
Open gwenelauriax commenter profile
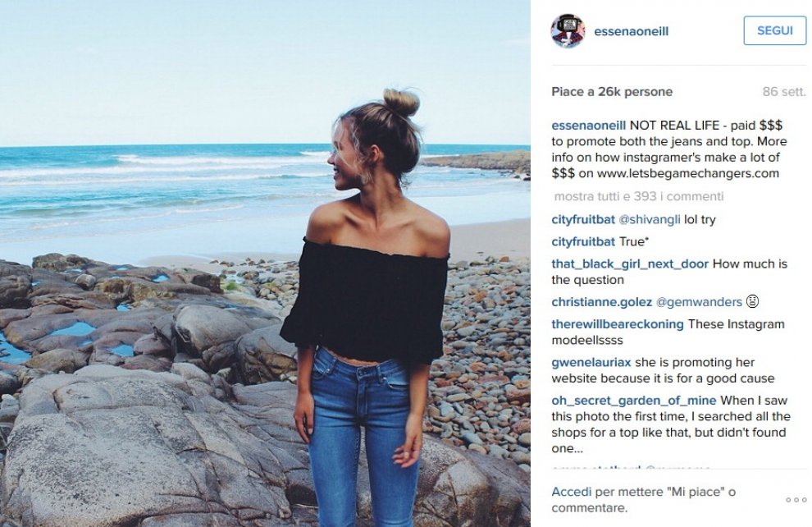coord(591,362)
